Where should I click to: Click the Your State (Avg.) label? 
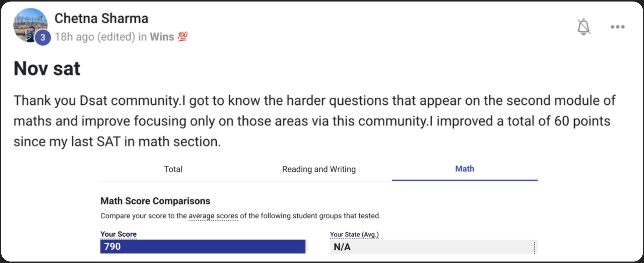(354, 235)
